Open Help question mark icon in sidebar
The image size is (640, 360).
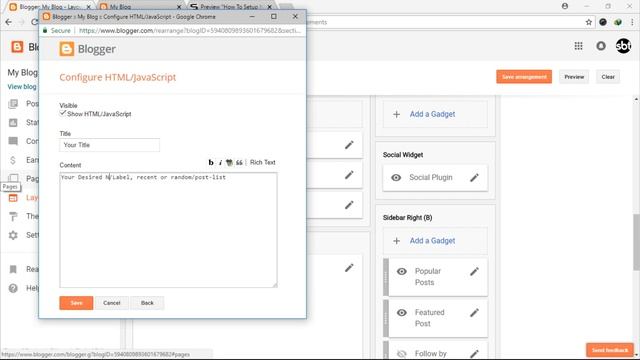coord(13,288)
